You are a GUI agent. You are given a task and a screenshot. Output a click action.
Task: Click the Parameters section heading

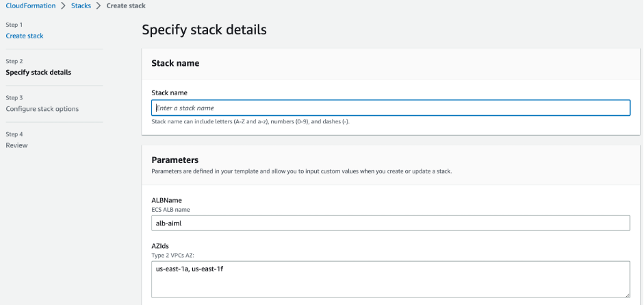[175, 160]
